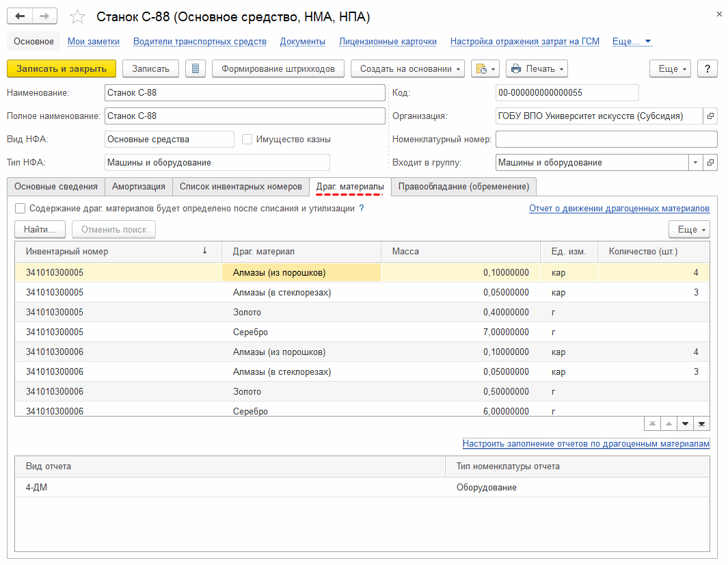This screenshot has width=728, height=565.
Task: Check the Содержание драг. материалов option
Action: [21, 209]
